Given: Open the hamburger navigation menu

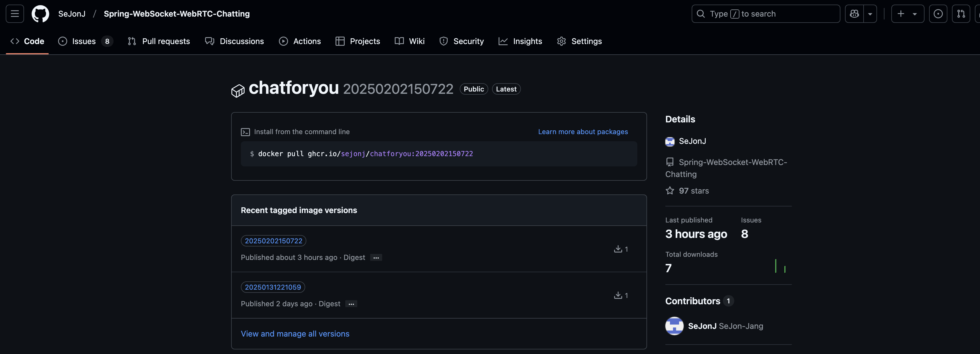Looking at the screenshot, I should [15, 14].
